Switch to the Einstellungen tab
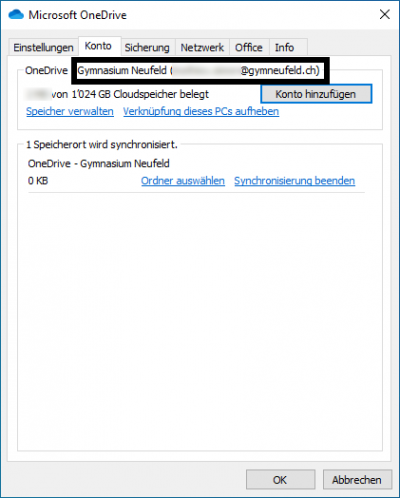Viewport: 400px width, 498px height. click(x=43, y=47)
